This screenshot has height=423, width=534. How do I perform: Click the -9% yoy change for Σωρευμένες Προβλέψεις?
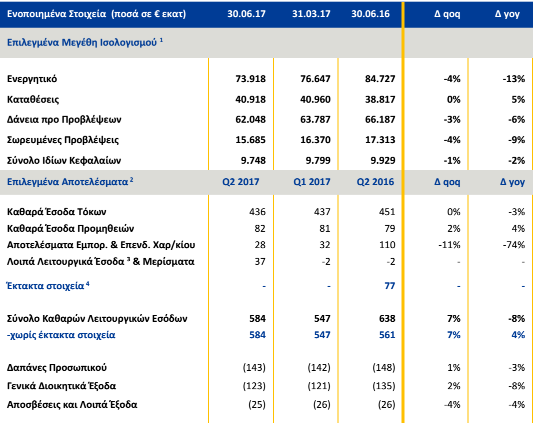[516, 140]
